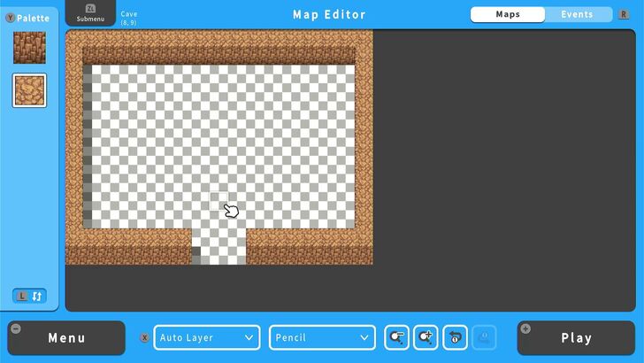644x363 pixels.
Task: Switch to the Maps tab
Action: 508,14
